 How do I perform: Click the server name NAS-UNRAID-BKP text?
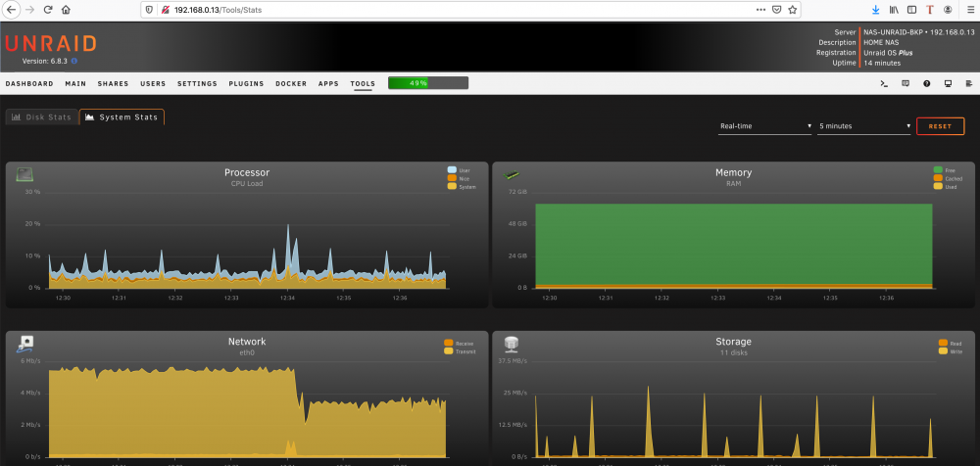pos(892,32)
